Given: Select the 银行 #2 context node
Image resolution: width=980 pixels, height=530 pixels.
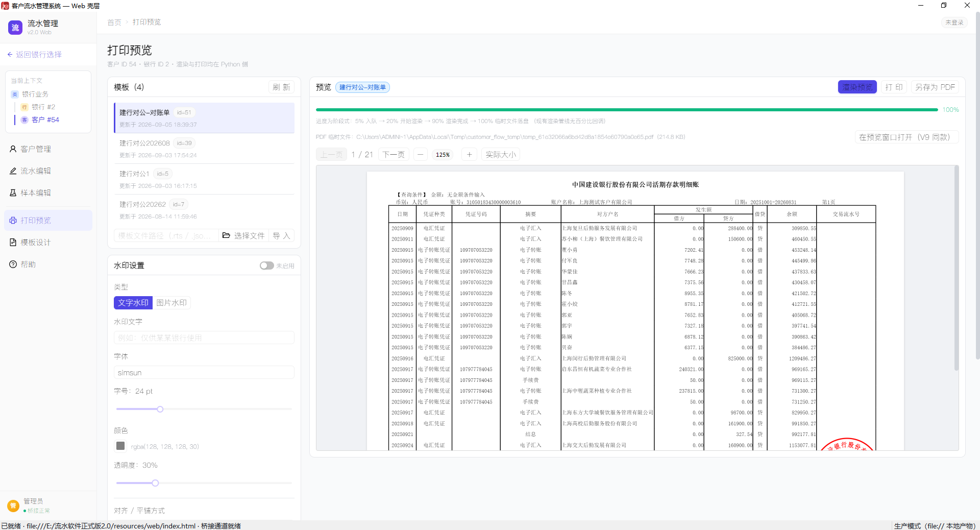Looking at the screenshot, I should (x=38, y=107).
